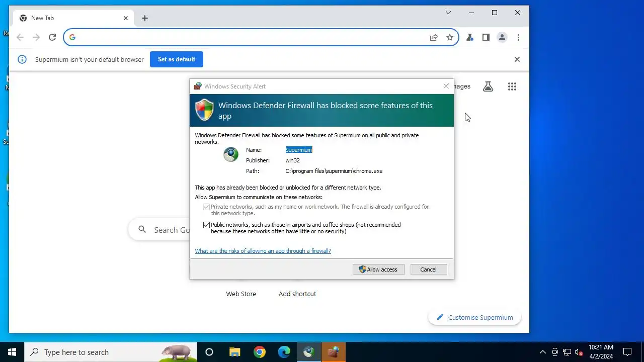Screen dimensions: 644x362
Task: Share this page using the share icon
Action: pyautogui.click(x=434, y=37)
